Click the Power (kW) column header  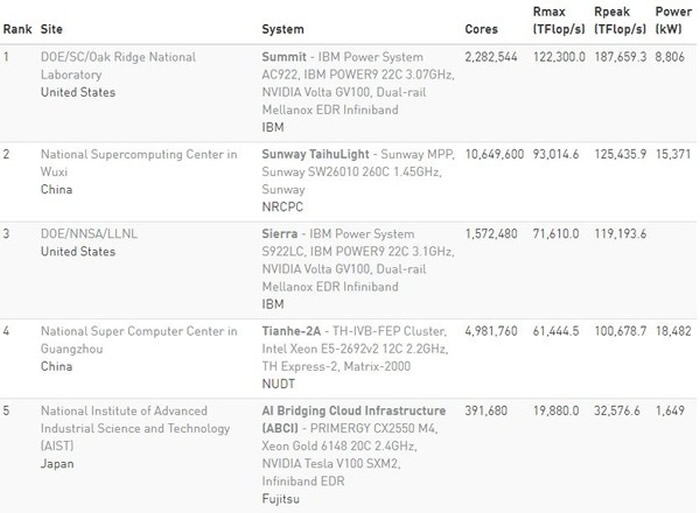pos(672,20)
